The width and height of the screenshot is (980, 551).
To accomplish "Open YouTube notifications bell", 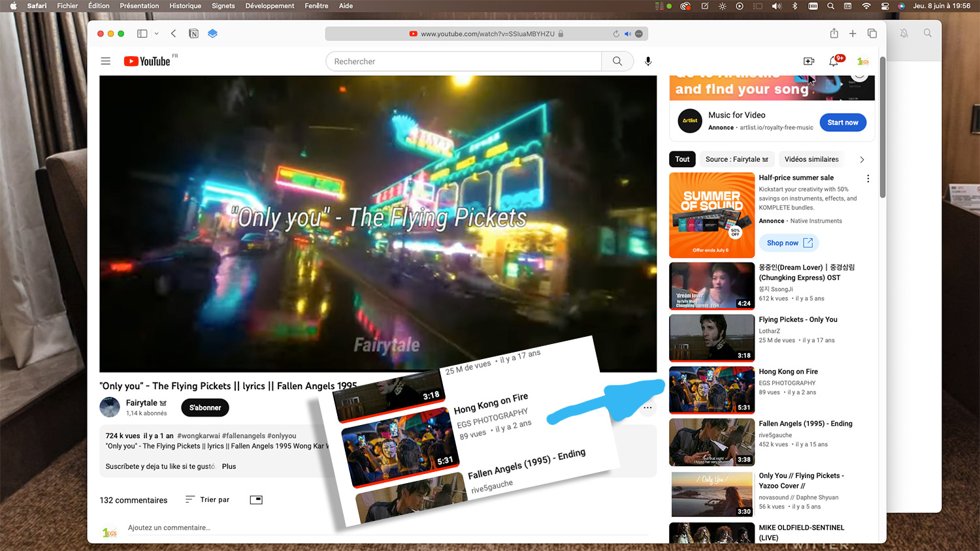I will pyautogui.click(x=834, y=61).
